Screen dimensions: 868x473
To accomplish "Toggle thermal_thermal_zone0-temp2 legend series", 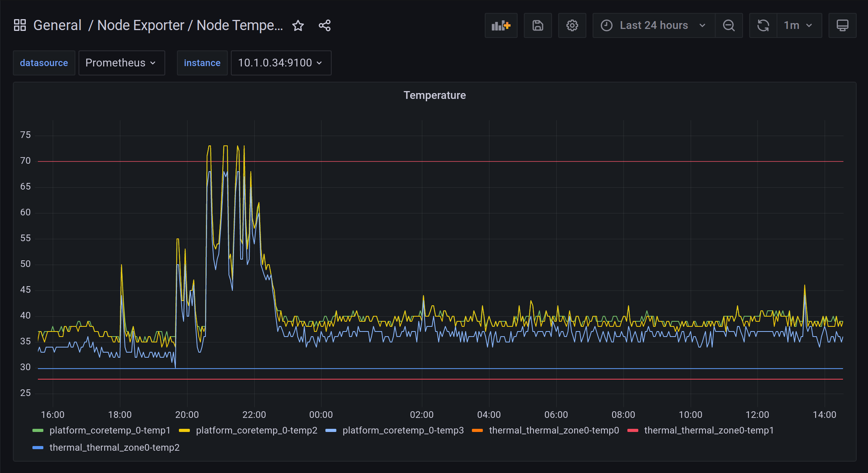I will 114,448.
